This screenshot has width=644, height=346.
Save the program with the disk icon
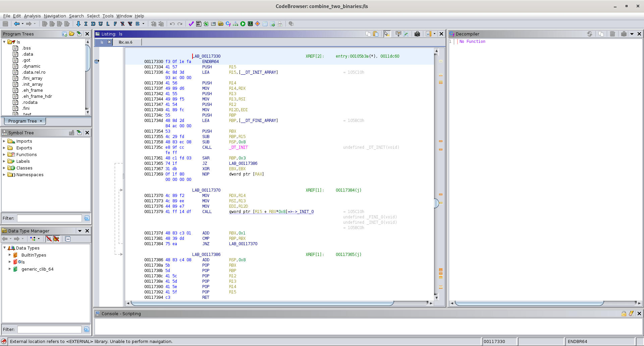point(5,24)
